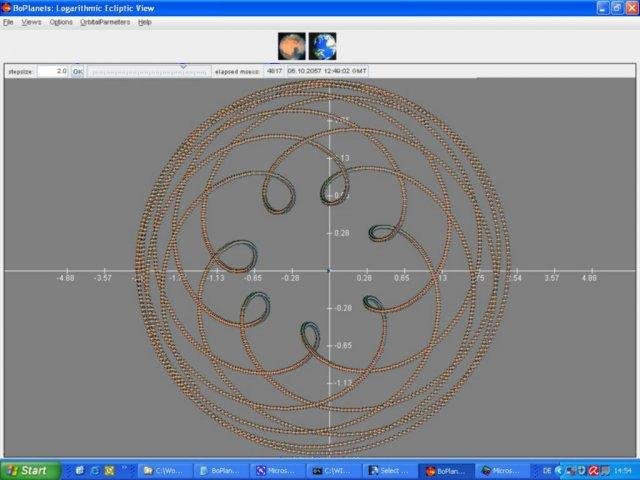Open the Help menu
This screenshot has height=480, width=640.
(145, 22)
